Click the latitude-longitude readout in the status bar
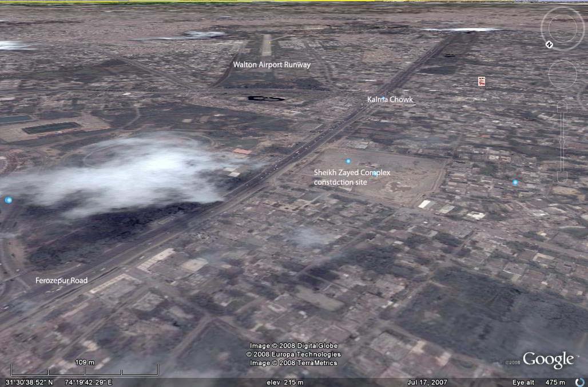The image size is (588, 387). (x=57, y=382)
